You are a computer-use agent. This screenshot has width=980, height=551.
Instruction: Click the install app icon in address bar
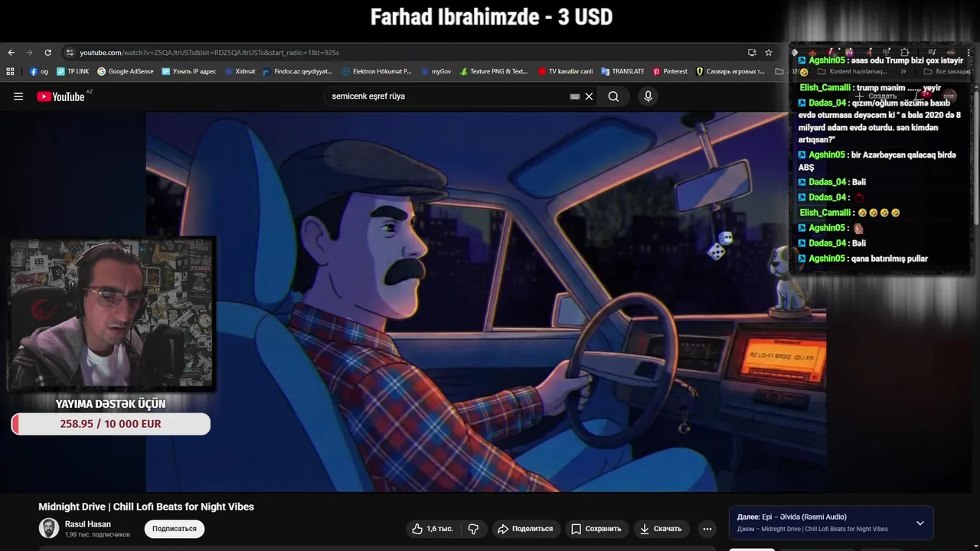[752, 53]
